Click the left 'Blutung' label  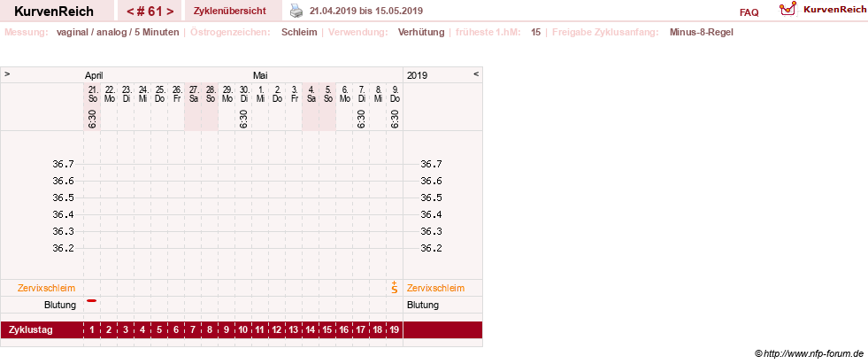click(x=60, y=305)
